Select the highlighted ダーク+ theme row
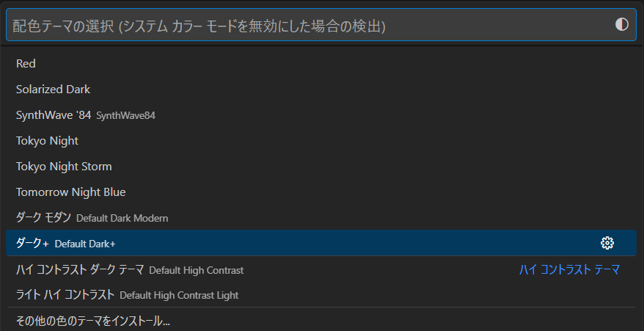 click(x=293, y=244)
